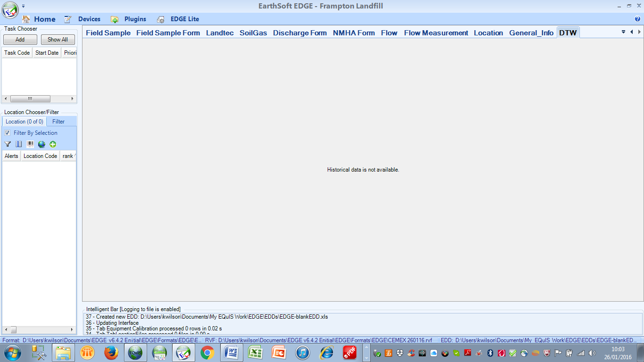Open the Windows Start menu

(13, 353)
